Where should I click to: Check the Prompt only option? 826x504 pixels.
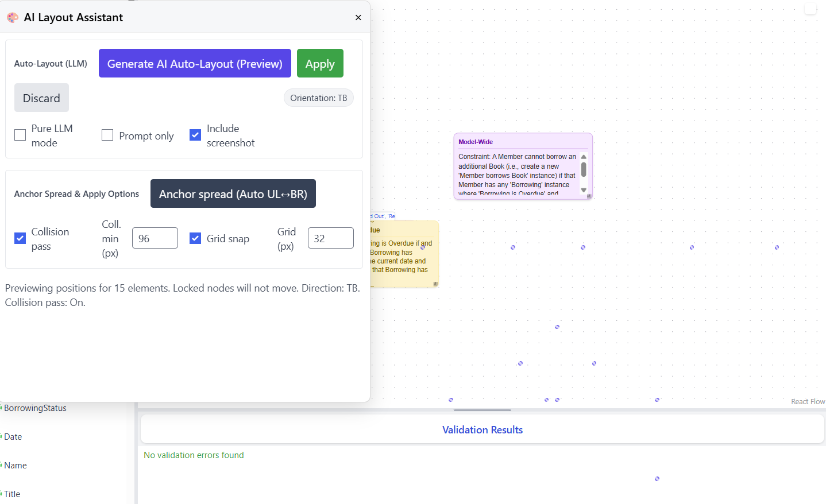pos(107,134)
